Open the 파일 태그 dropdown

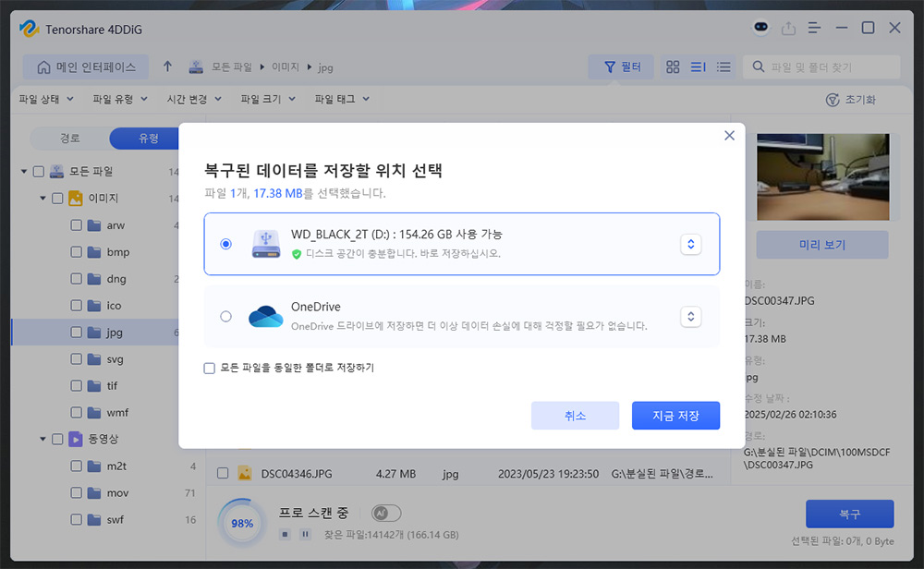pos(343,99)
